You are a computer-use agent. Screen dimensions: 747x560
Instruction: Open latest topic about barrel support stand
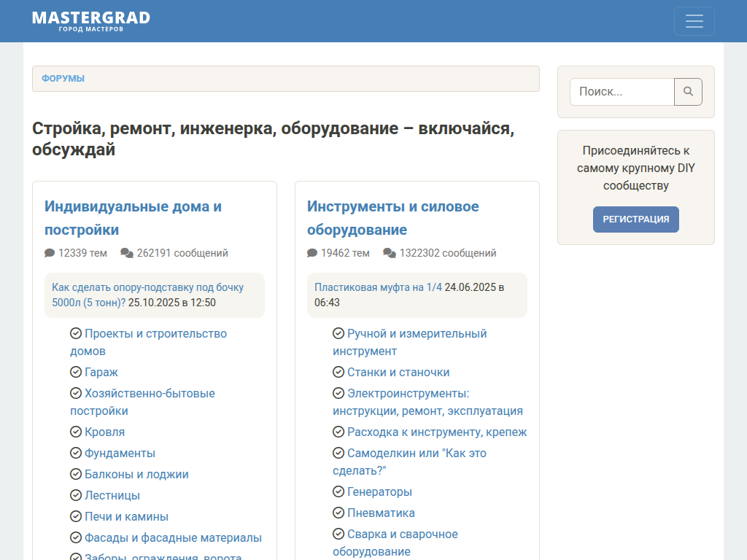tap(147, 288)
